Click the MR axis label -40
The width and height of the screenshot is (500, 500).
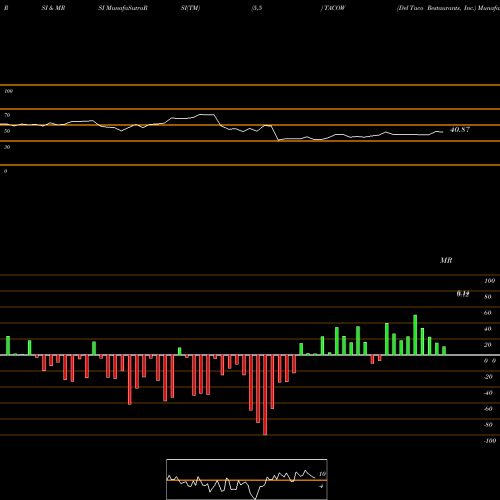coord(488,393)
